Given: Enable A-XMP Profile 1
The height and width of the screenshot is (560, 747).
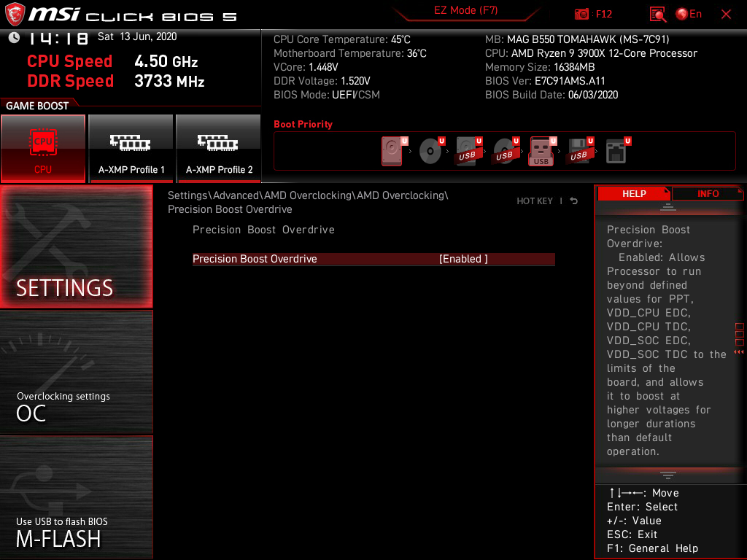Looking at the screenshot, I should [131, 149].
